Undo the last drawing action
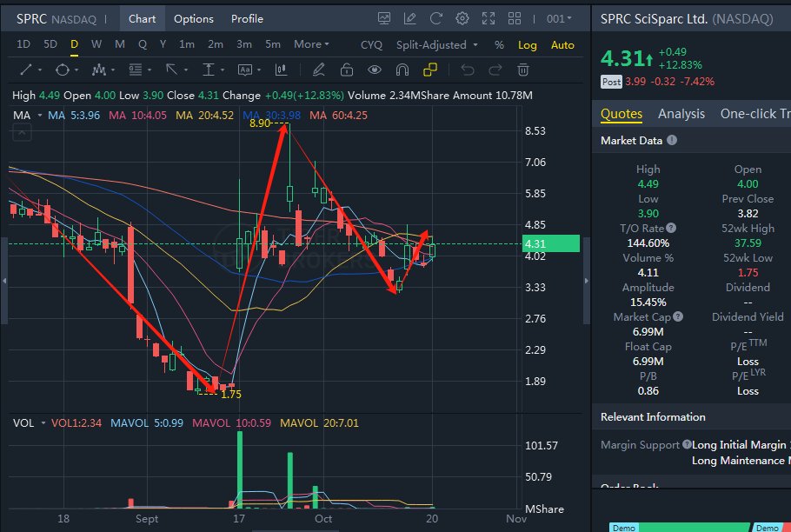The image size is (791, 532). point(468,70)
